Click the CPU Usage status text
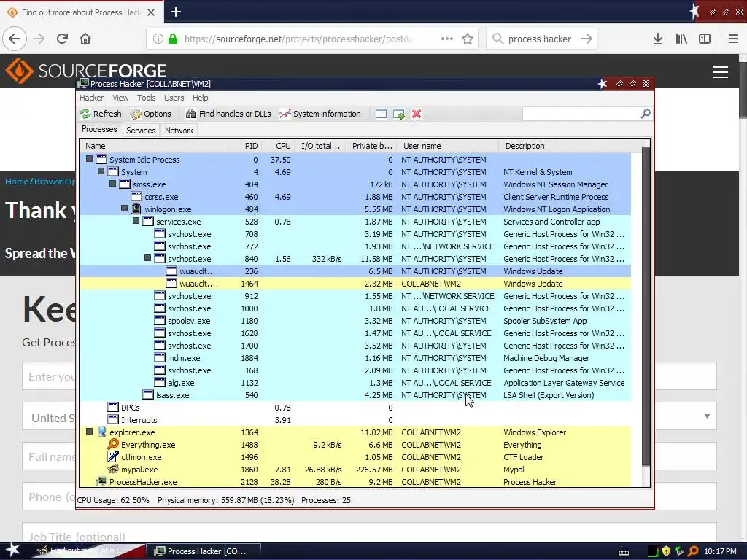The height and width of the screenshot is (560, 747). tap(113, 500)
